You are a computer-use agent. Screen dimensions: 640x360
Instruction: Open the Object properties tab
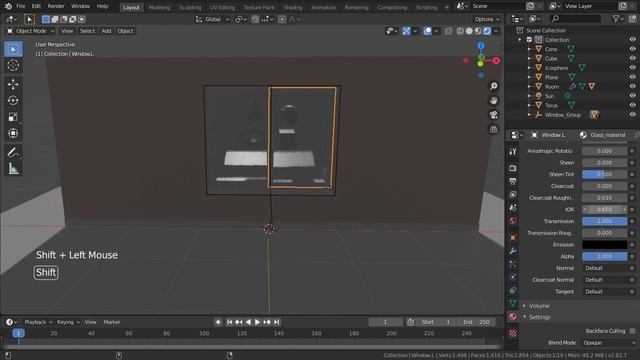(x=513, y=238)
